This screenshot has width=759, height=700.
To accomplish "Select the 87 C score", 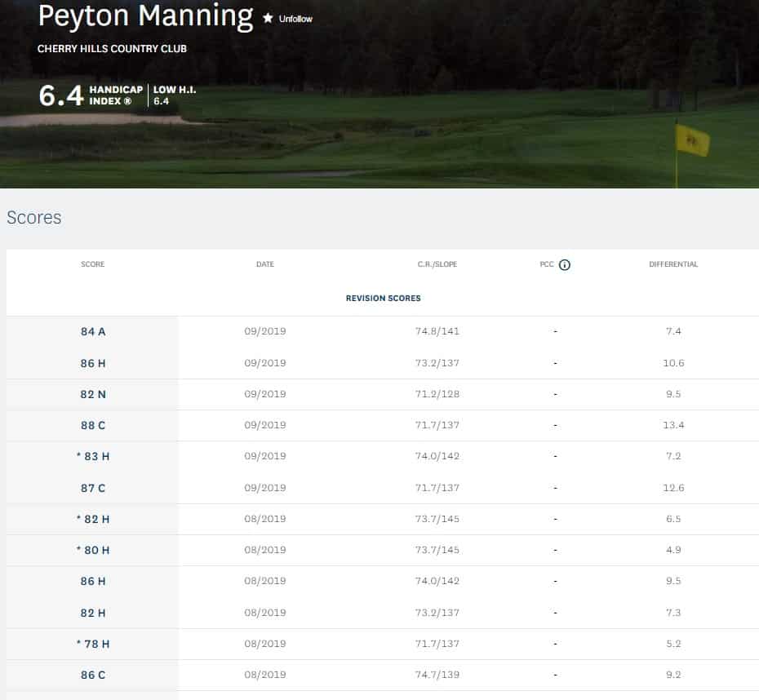I will point(93,488).
